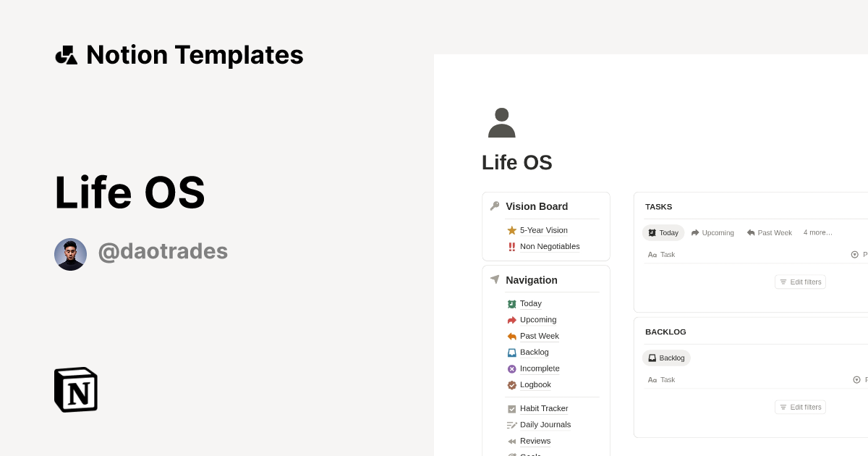Click the orange back-arrow icon for Past Week
The image size is (868, 456).
(511, 336)
